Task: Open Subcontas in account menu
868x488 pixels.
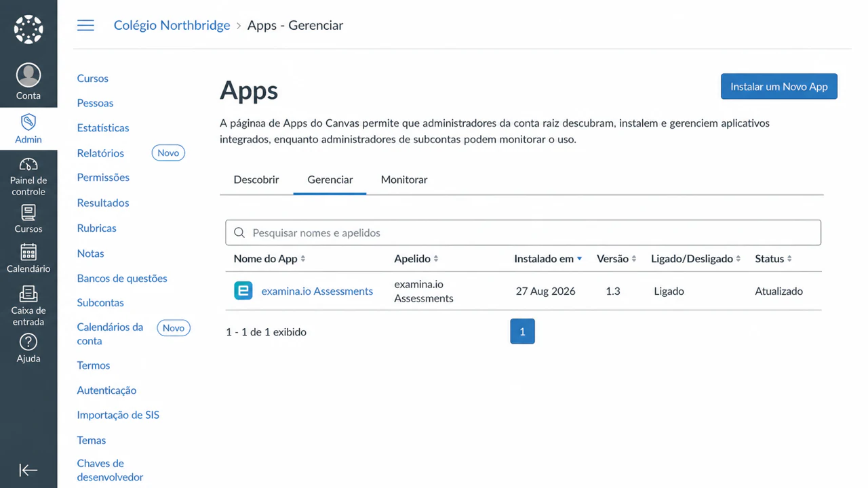Action: click(x=100, y=303)
